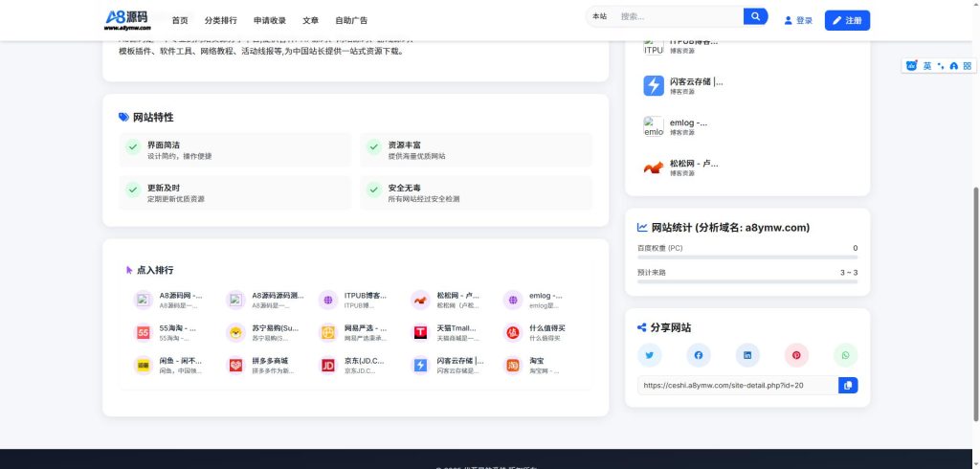Viewport: 980px width, 469px height.
Task: Select the share URL text field
Action: [738, 385]
